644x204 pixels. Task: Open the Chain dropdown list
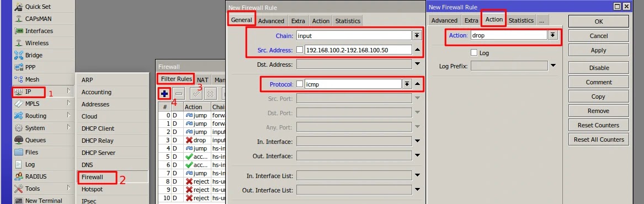point(417,36)
